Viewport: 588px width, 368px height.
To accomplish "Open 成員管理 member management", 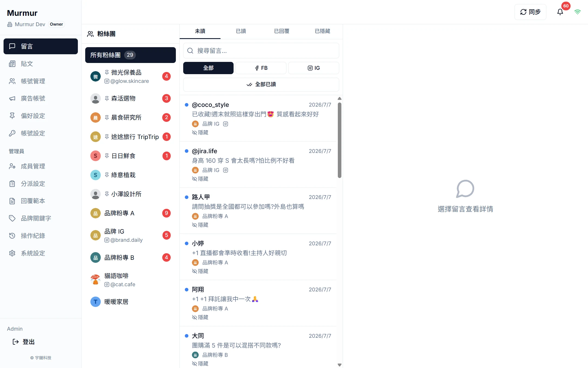I will (41, 166).
